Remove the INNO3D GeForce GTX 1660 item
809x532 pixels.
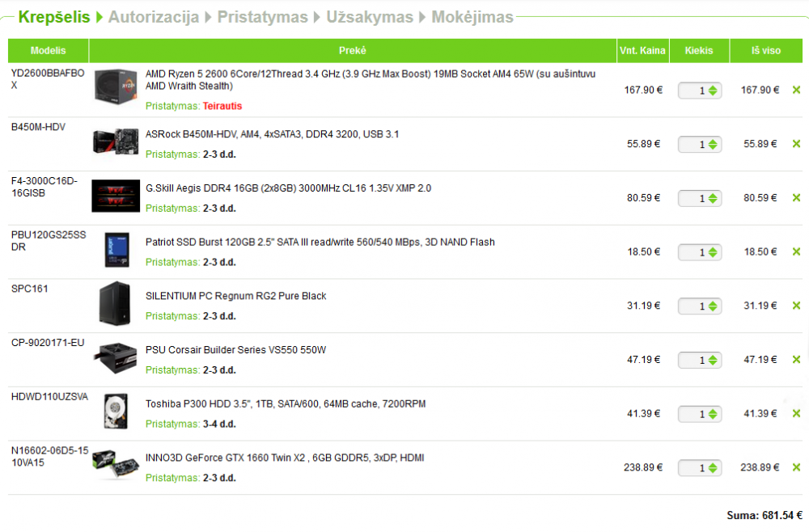(x=796, y=467)
